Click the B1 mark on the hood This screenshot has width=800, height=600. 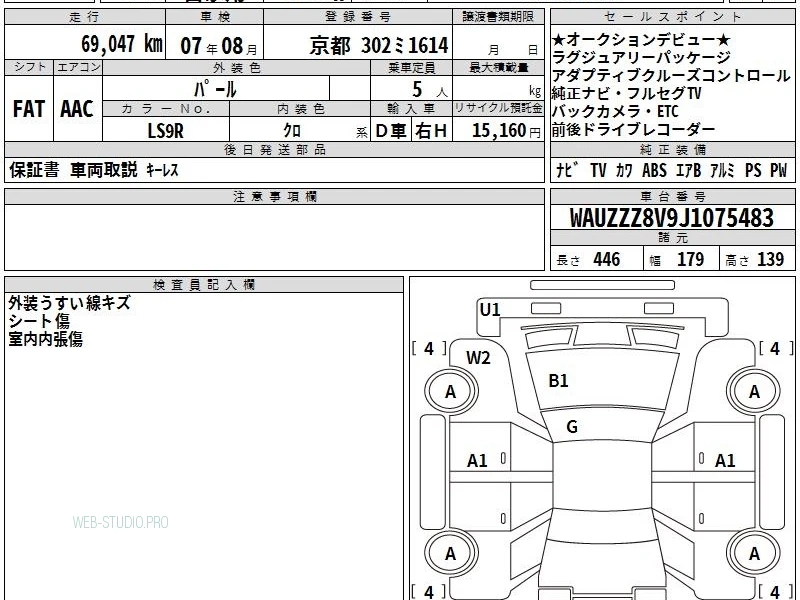(558, 381)
